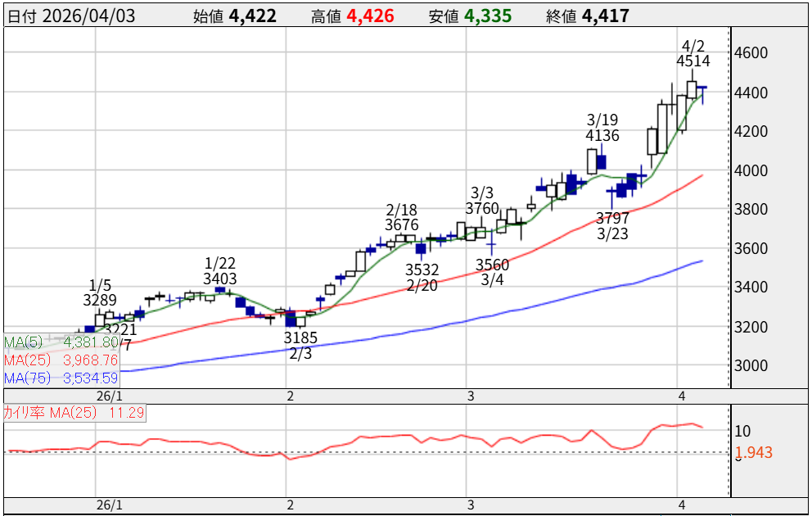
Task: Click the blue MA(75) legend entry
Action: pos(61,378)
